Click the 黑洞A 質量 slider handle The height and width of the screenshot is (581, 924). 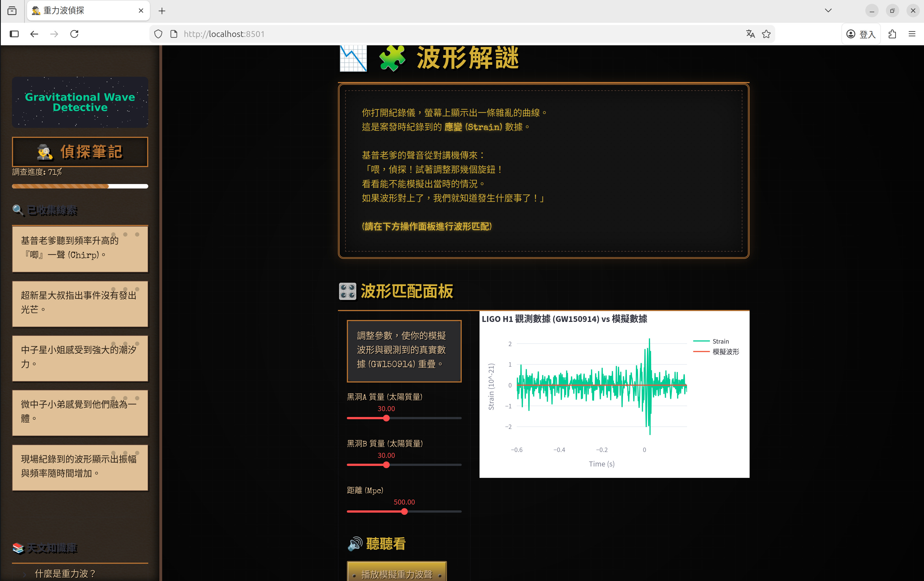point(386,418)
